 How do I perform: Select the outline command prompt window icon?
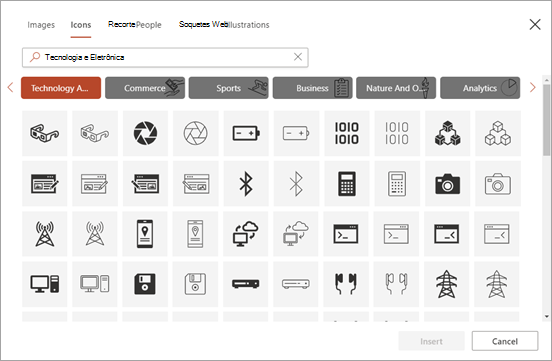(x=396, y=234)
